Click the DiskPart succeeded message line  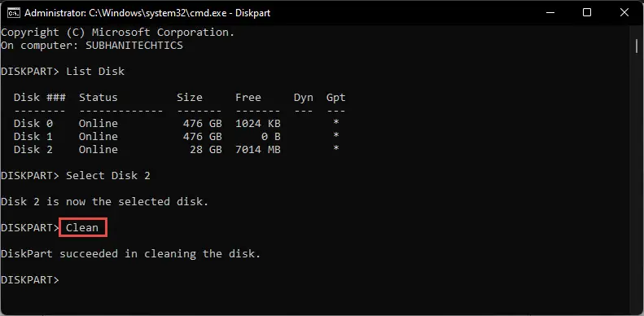[130, 253]
